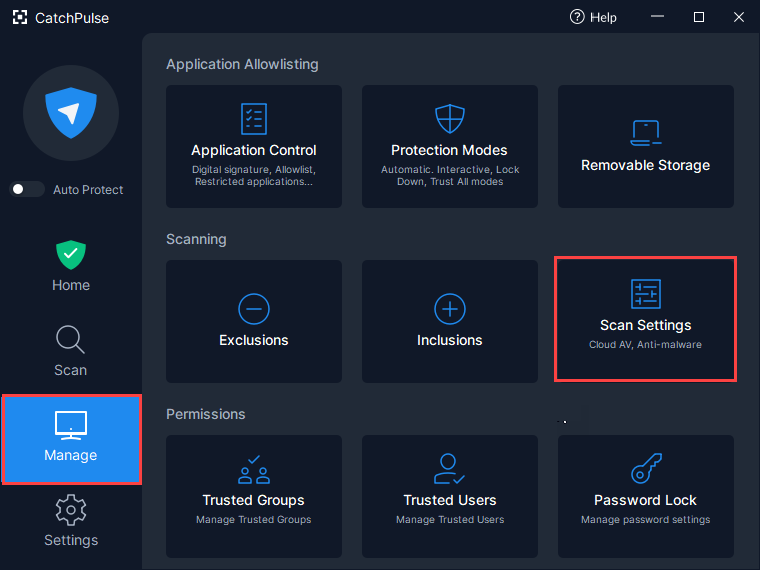Click the 'Permissions' section heading
This screenshot has width=760, height=570.
206,414
